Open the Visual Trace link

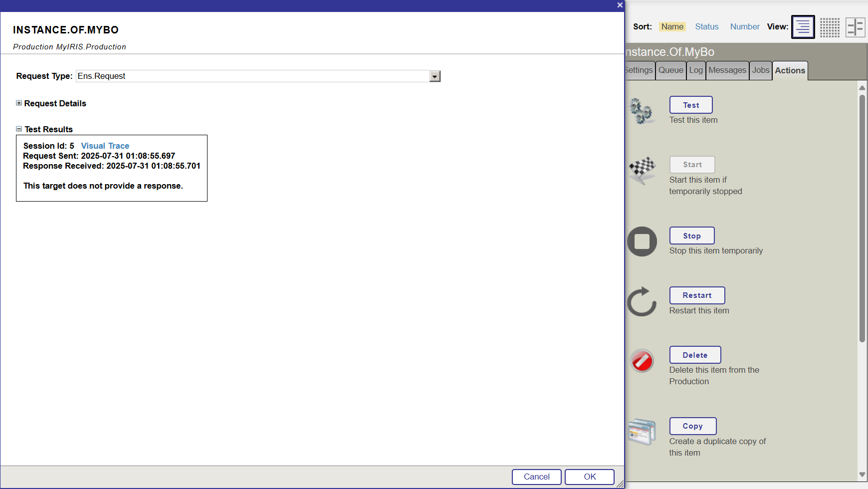pos(105,146)
